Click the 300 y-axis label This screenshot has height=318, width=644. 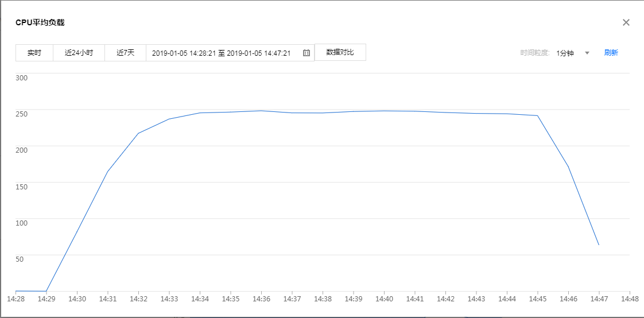click(21, 77)
